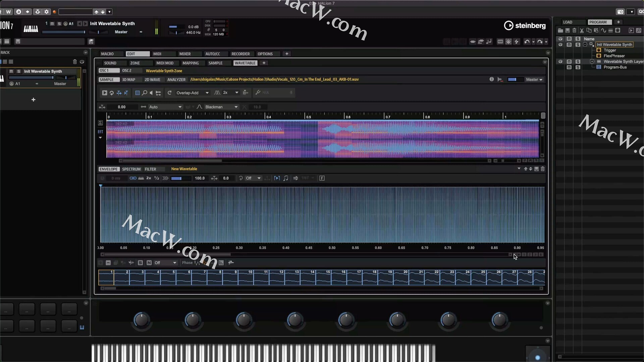
Task: Select the Trigger module in tree
Action: 610,50
